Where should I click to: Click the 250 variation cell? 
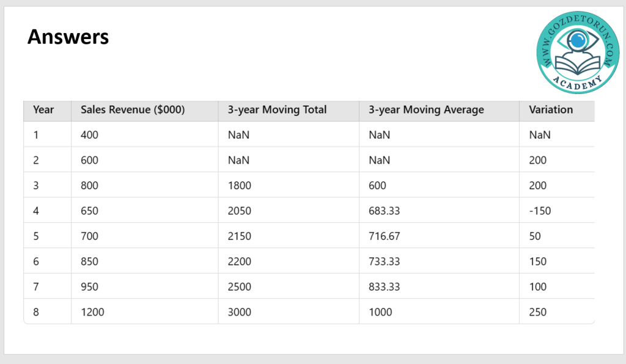point(538,312)
